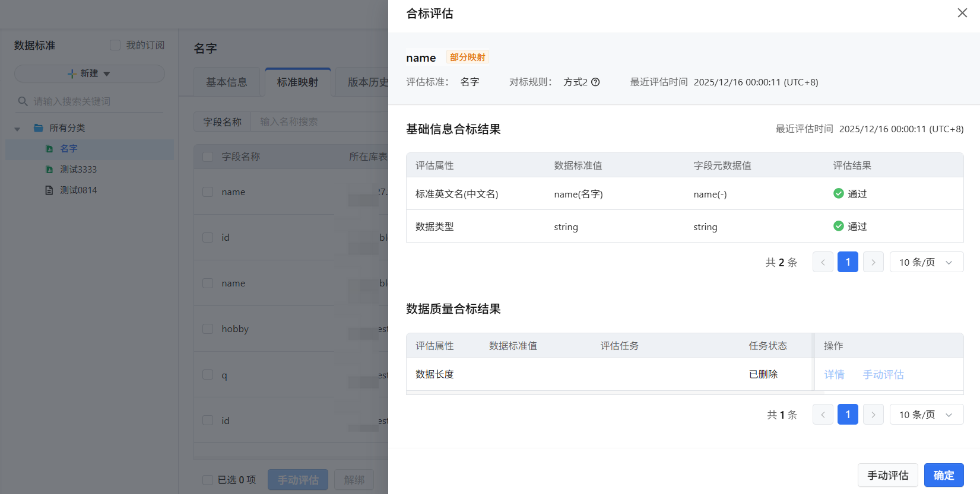Click the 测试3333 standard icon

pos(49,170)
